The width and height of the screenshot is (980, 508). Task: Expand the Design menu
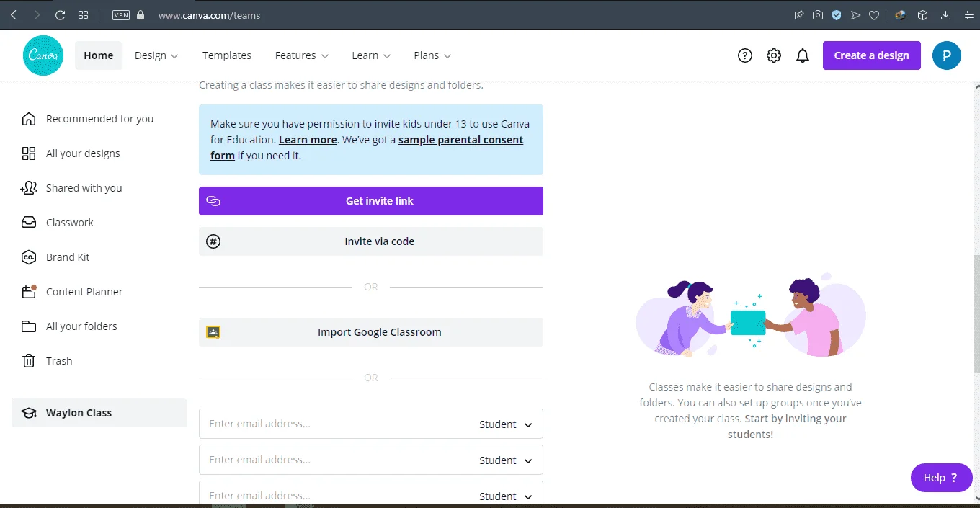(156, 55)
